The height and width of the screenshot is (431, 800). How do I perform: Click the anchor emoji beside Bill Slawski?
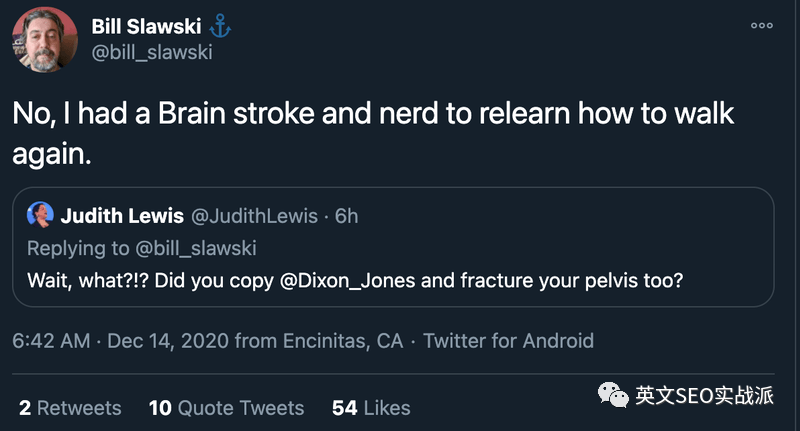(x=220, y=26)
